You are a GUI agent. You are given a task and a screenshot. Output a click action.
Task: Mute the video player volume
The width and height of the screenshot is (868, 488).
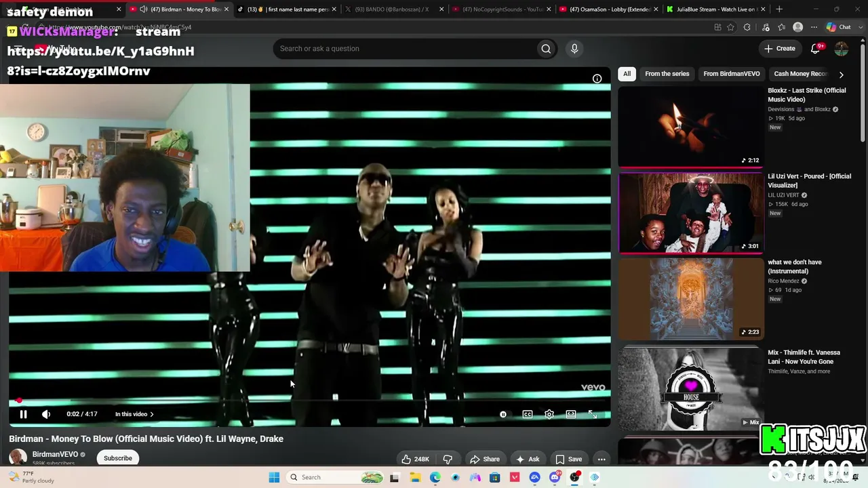coord(46,414)
